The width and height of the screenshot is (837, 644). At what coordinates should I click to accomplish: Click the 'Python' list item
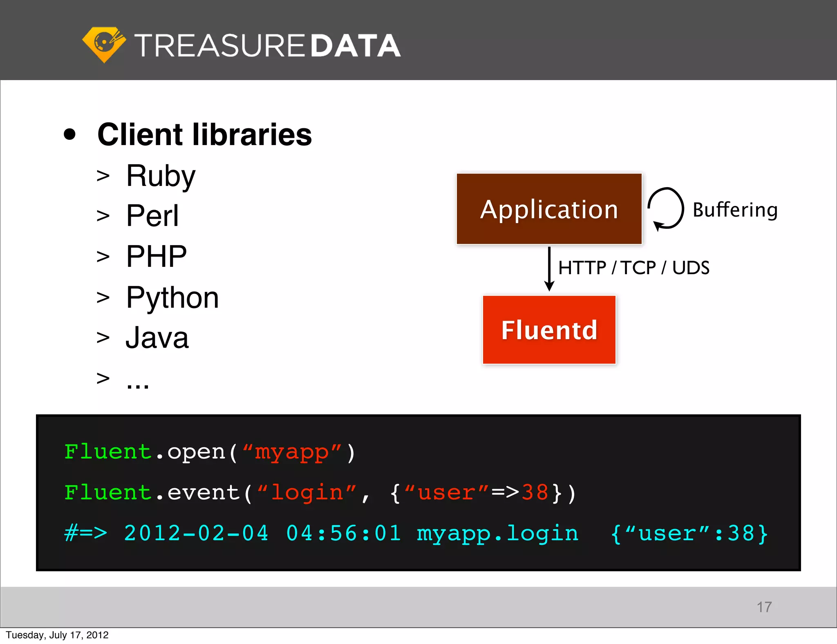click(x=172, y=298)
